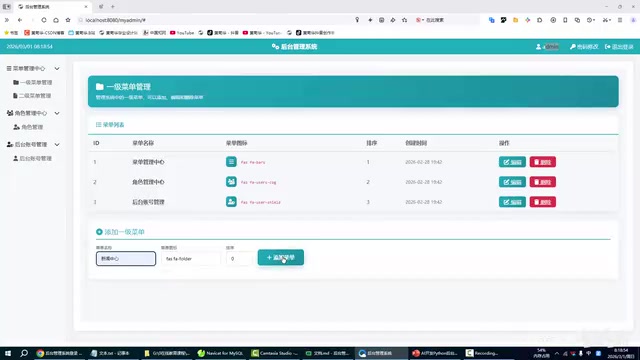640x360 pixels.
Task: Click the user-shield icon in 后台账号管理 row
Action: pyautogui.click(x=231, y=202)
